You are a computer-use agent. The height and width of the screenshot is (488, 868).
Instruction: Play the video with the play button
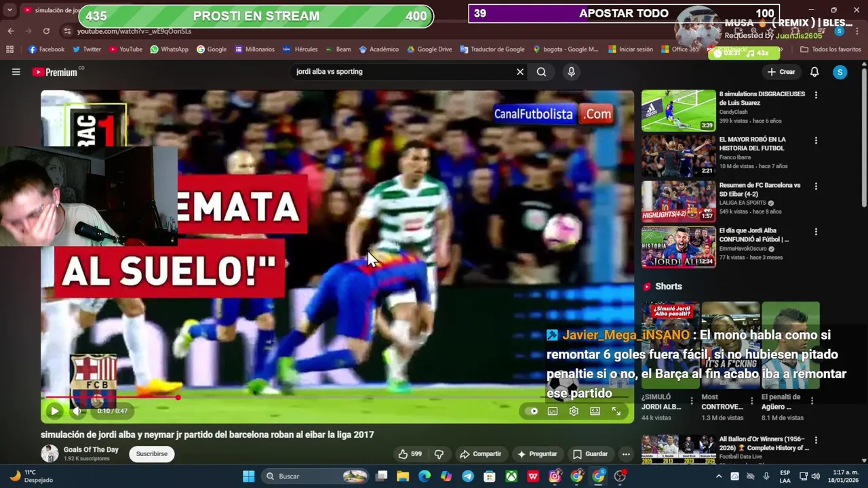coord(55,411)
